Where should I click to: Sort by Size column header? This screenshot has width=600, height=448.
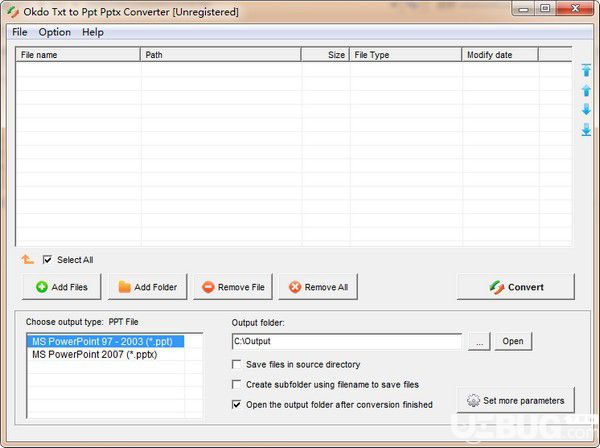(x=325, y=55)
